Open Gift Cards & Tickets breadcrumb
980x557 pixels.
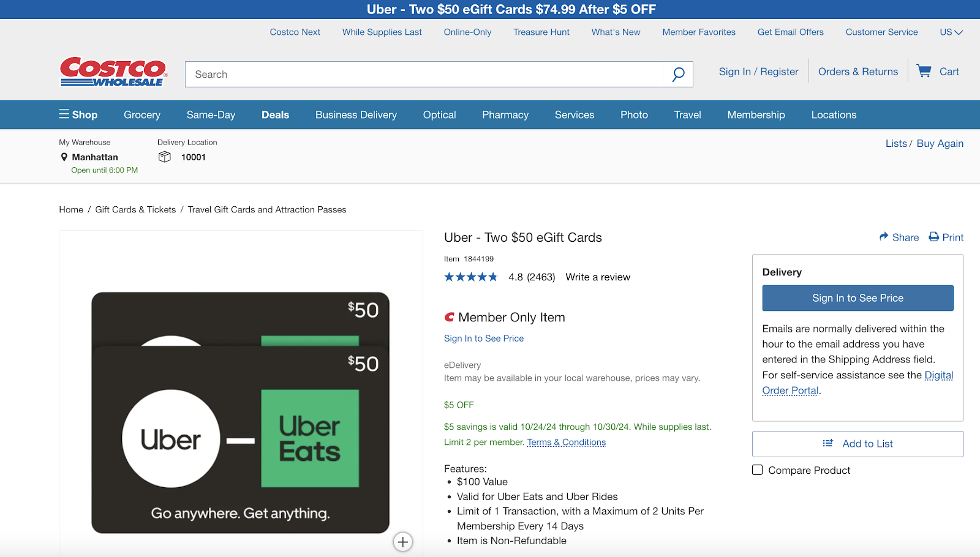click(x=135, y=209)
